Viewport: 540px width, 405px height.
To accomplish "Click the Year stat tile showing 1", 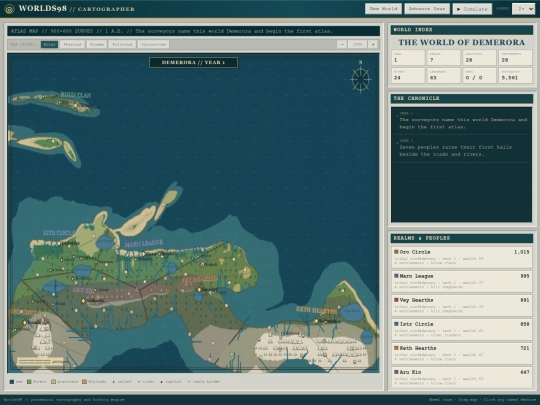I will (408, 58).
